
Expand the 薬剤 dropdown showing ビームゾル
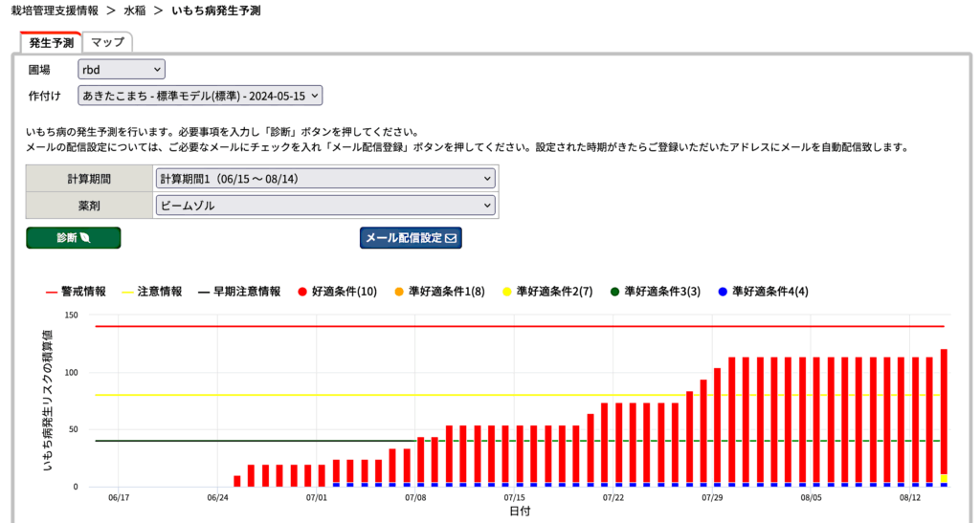pyautogui.click(x=324, y=205)
